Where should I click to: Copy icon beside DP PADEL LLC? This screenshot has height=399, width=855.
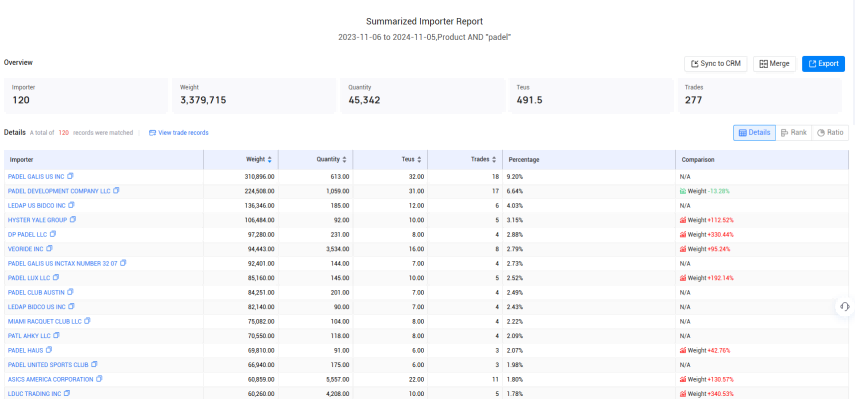(x=53, y=234)
